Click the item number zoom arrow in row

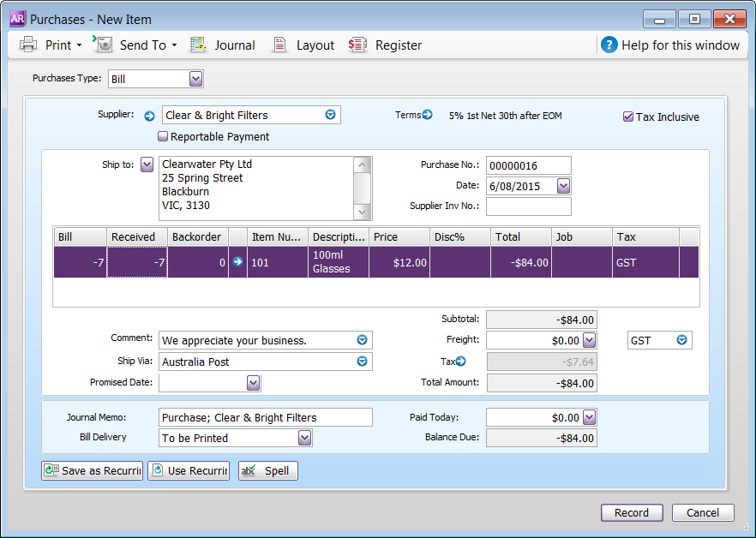click(x=237, y=262)
